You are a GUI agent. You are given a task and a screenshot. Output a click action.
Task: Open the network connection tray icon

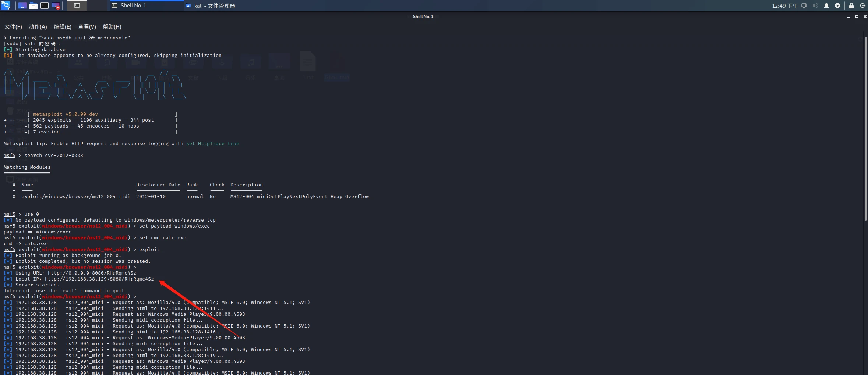point(804,6)
